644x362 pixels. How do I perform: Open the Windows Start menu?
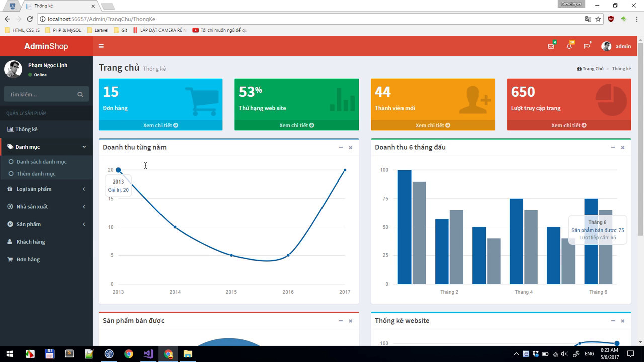point(10,354)
